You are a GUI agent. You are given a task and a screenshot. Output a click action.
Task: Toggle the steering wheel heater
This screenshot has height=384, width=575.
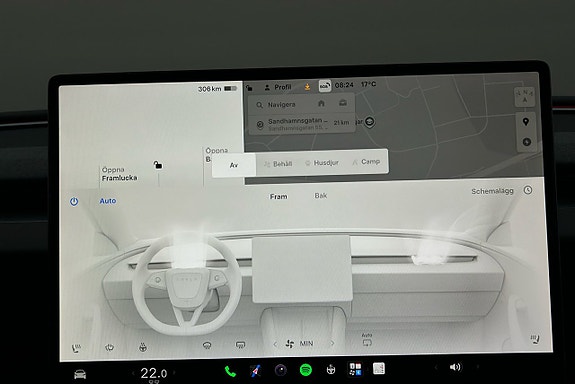[143, 347]
